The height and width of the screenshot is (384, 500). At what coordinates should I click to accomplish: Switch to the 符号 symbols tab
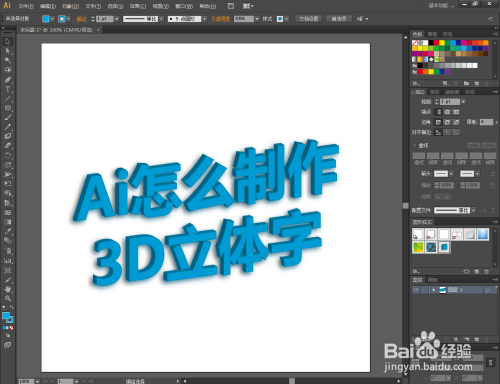pyautogui.click(x=447, y=34)
